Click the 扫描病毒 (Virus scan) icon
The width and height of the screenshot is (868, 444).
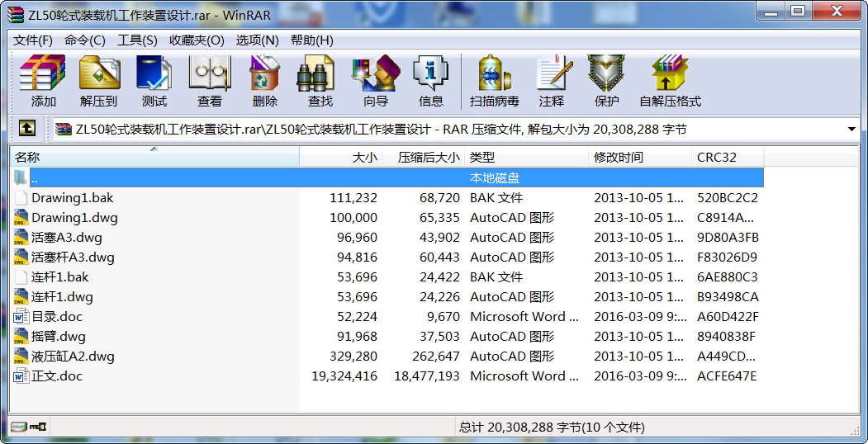(x=494, y=73)
